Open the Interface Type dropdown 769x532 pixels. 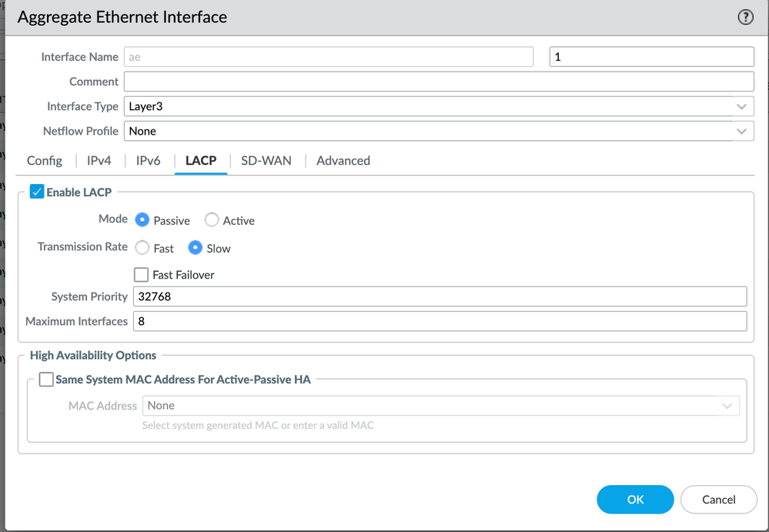pyautogui.click(x=439, y=106)
